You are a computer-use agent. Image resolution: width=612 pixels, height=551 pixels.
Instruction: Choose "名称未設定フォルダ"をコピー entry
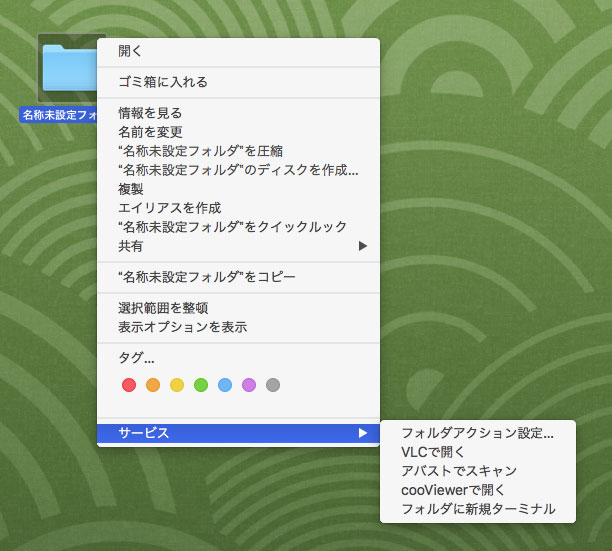[238, 277]
